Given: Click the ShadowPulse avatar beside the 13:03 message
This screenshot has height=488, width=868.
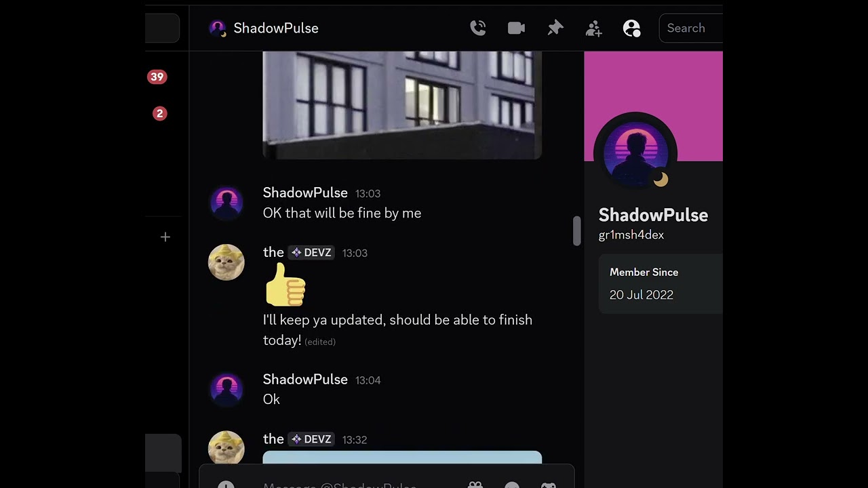Looking at the screenshot, I should click(x=226, y=203).
